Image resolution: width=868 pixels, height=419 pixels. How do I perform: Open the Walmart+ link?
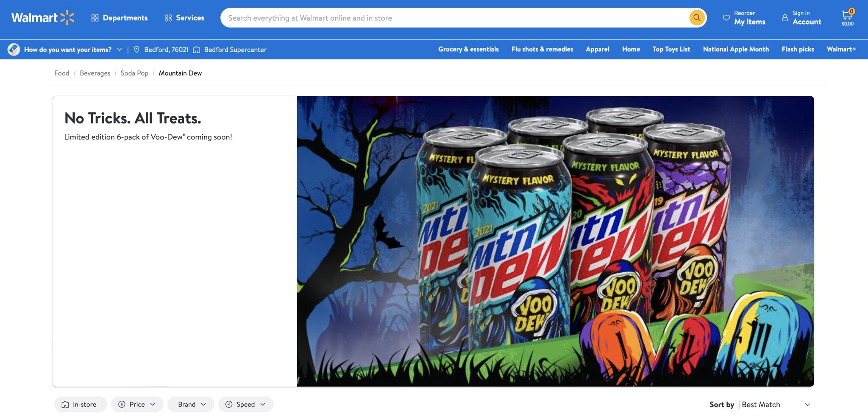point(841,49)
